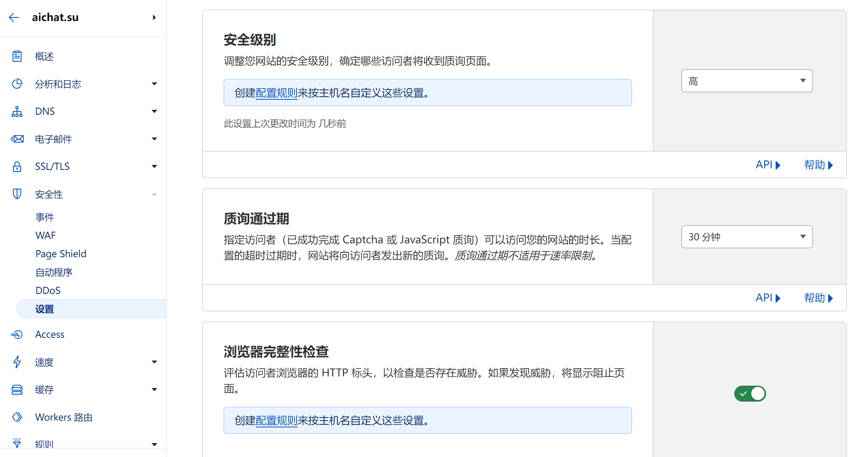Collapse the 安全性 sidebar section
The width and height of the screenshot is (868, 457).
pos(154,194)
